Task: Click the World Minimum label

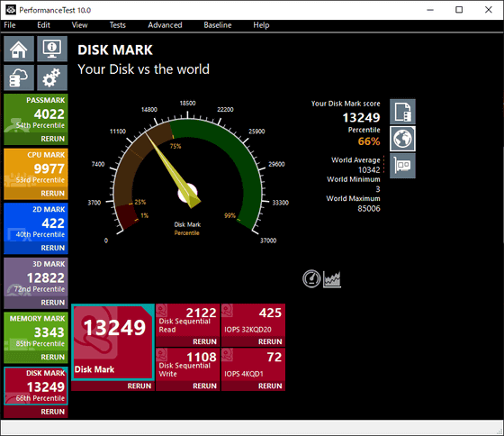Action: pos(353,179)
